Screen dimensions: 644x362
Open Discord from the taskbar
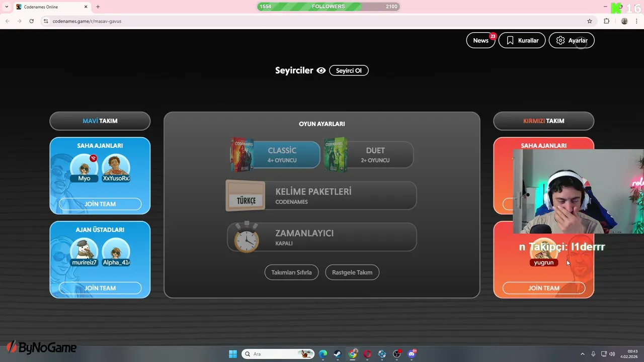pyautogui.click(x=412, y=354)
